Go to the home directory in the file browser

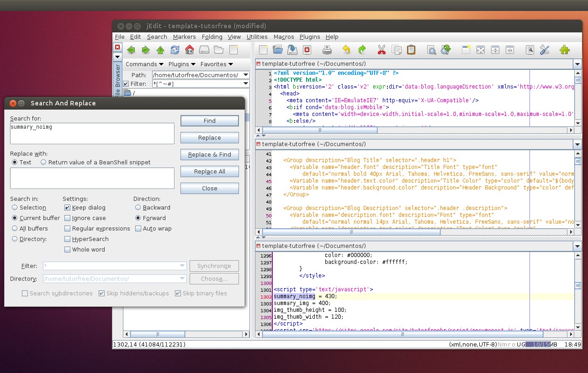(190, 50)
